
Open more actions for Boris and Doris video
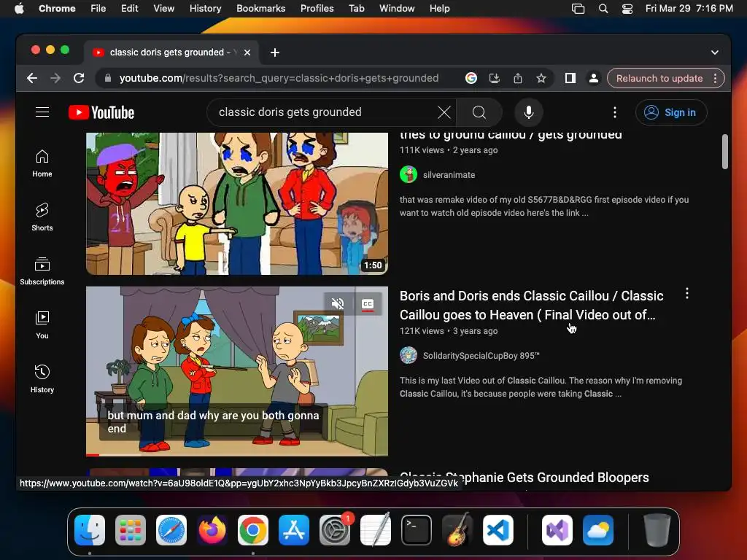tap(687, 293)
